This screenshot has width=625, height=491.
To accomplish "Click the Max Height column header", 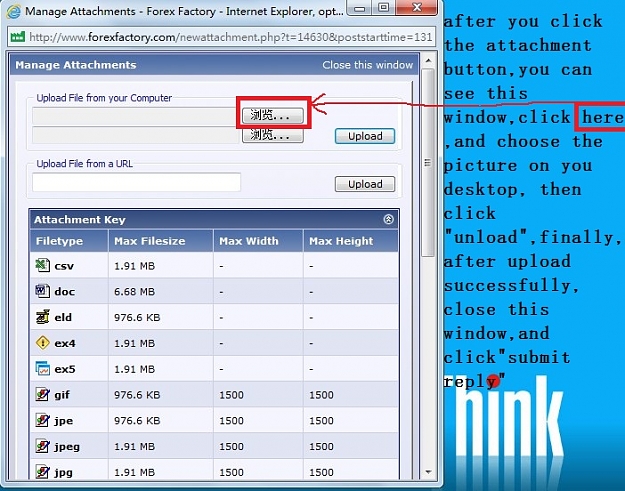I will tap(351, 241).
